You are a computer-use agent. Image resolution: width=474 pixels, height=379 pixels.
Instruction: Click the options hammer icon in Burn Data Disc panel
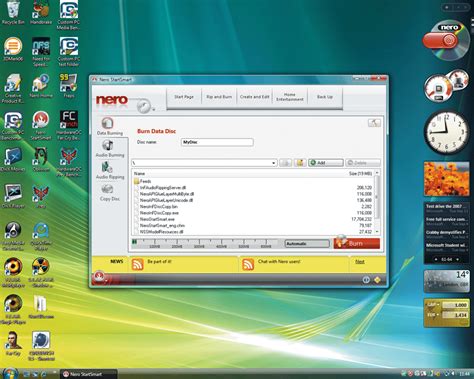(374, 123)
